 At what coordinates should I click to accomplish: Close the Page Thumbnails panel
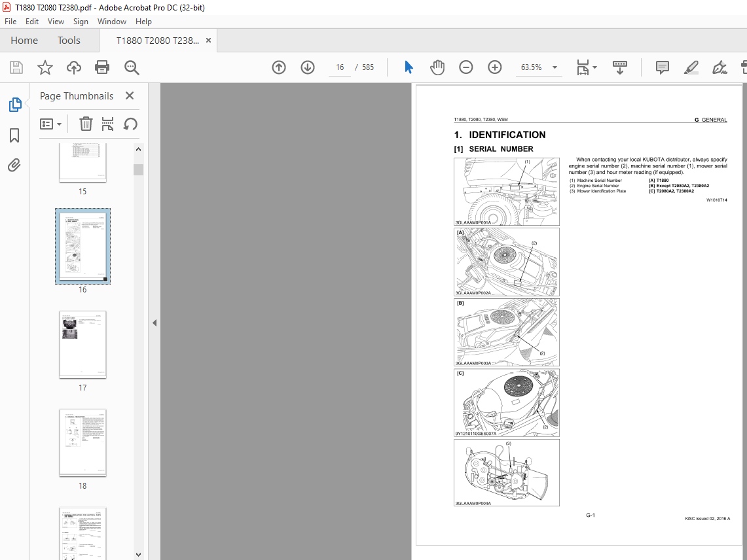pos(130,96)
